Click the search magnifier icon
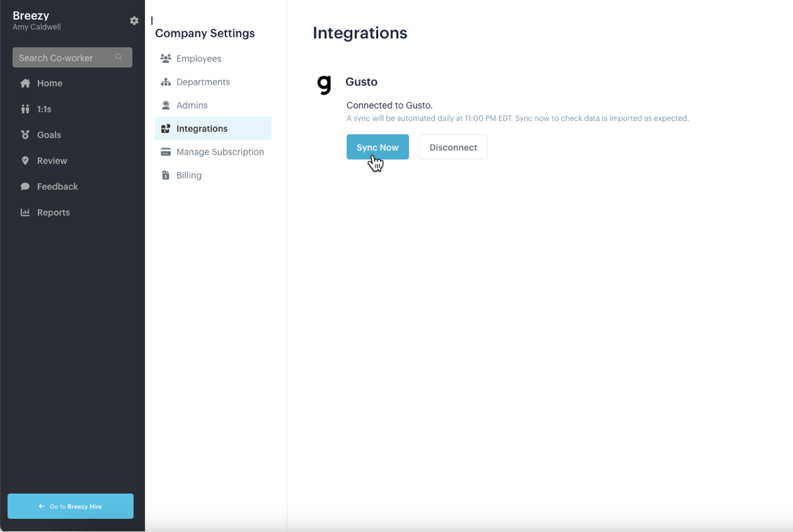This screenshot has width=793, height=532. point(118,57)
